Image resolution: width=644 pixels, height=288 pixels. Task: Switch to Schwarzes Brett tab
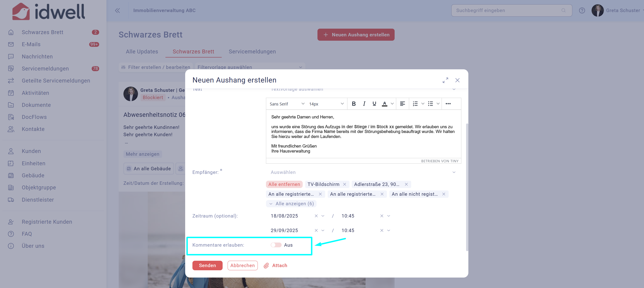[193, 52]
